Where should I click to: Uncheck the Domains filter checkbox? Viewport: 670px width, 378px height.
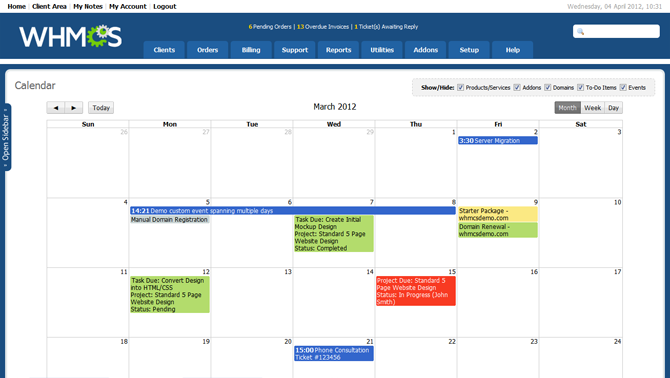pyautogui.click(x=547, y=88)
